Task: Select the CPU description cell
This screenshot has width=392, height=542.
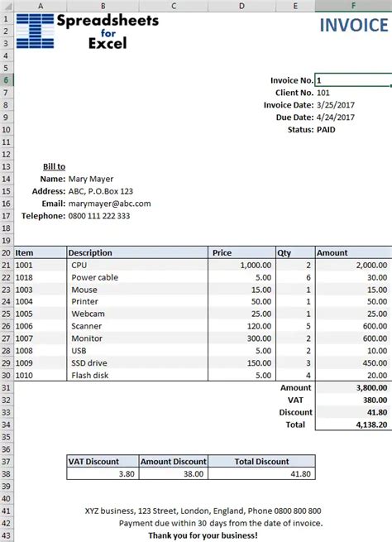Action: 137,265
